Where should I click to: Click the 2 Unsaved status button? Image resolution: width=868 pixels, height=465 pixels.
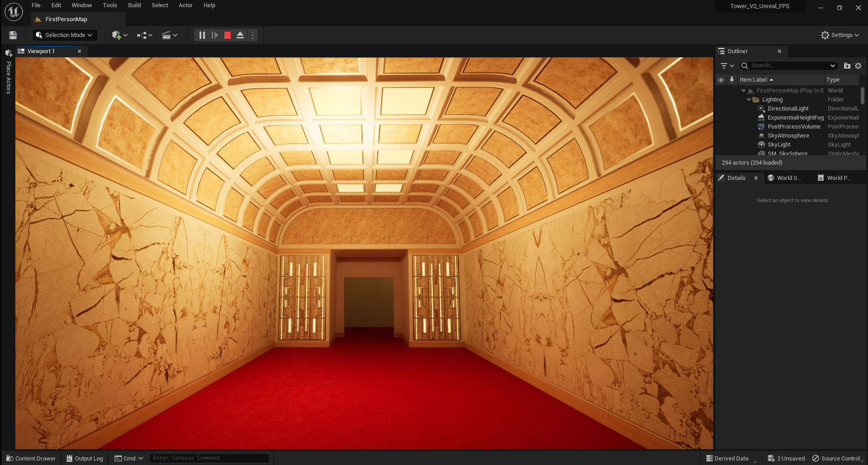786,459
